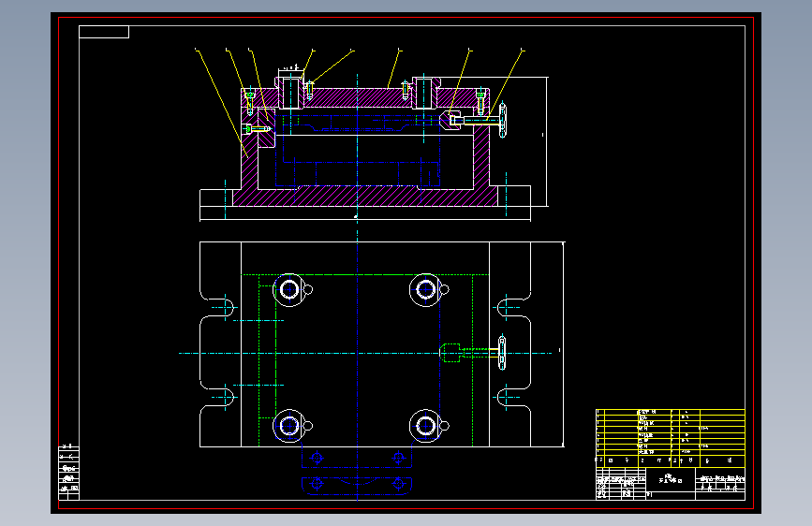The height and width of the screenshot is (526, 812).
Task: Pick the lower-right guide bushing circle in plan view
Action: tap(426, 426)
